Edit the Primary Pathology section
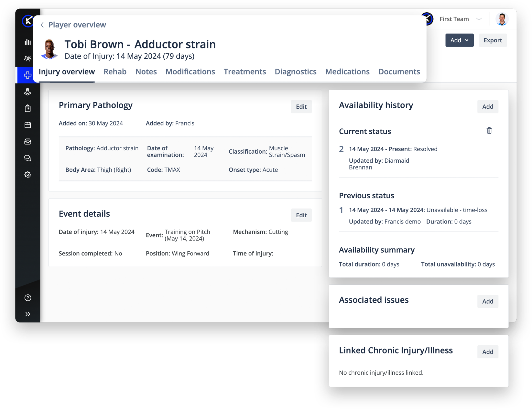The height and width of the screenshot is (409, 532). pyautogui.click(x=301, y=107)
